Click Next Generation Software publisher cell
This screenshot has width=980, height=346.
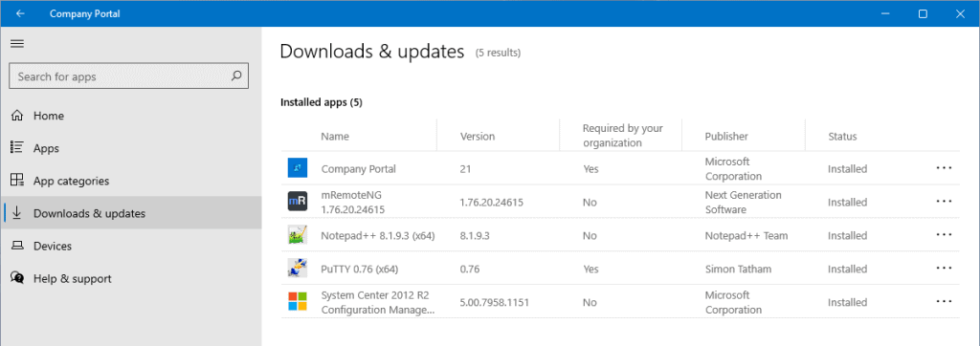pos(743,202)
